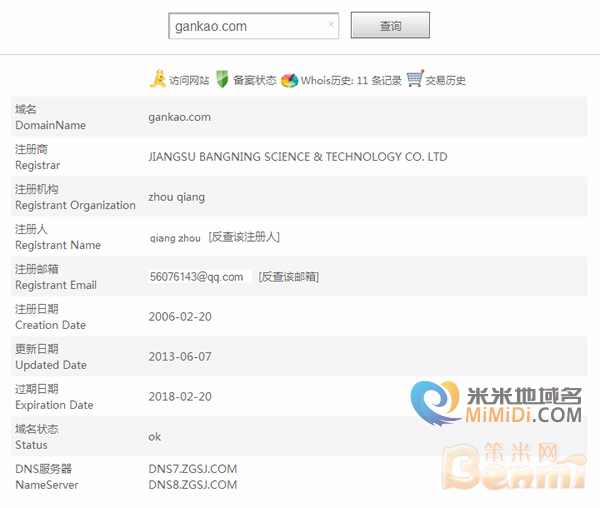
Task: Open Whois历史: 11 条记录 link
Action: click(x=351, y=80)
